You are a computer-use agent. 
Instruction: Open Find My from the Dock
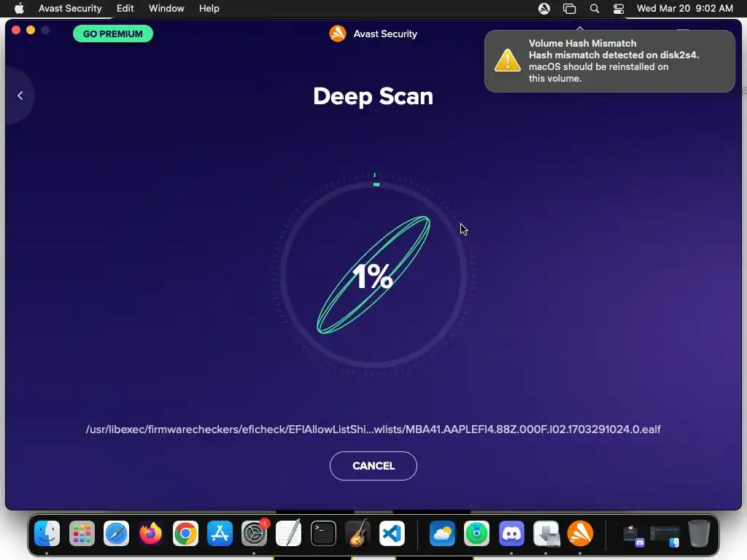(476, 533)
